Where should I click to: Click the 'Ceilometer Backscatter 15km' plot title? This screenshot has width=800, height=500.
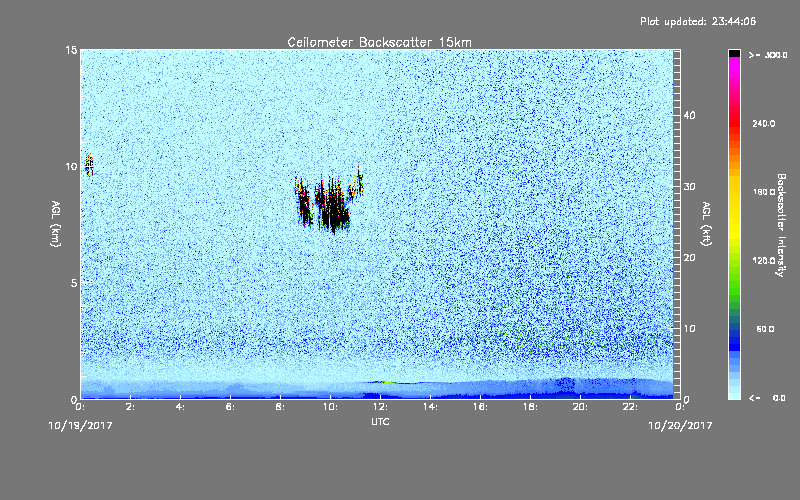coord(379,42)
